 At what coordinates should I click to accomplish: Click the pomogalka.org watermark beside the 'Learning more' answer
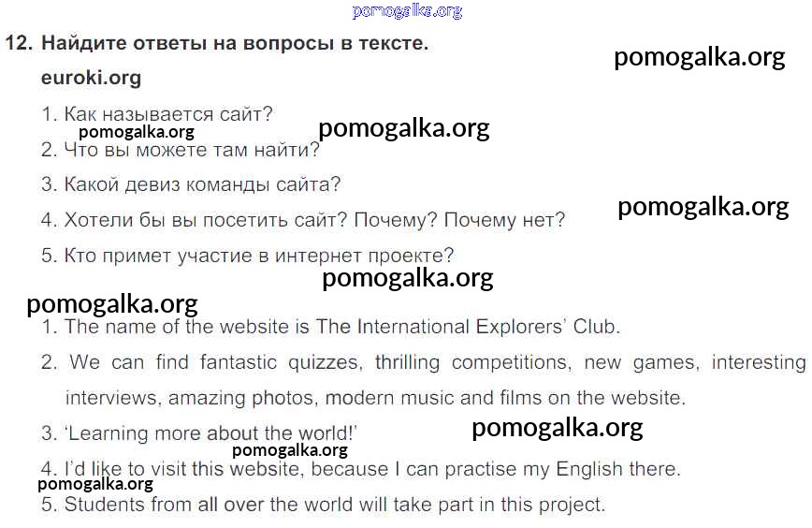click(x=558, y=428)
